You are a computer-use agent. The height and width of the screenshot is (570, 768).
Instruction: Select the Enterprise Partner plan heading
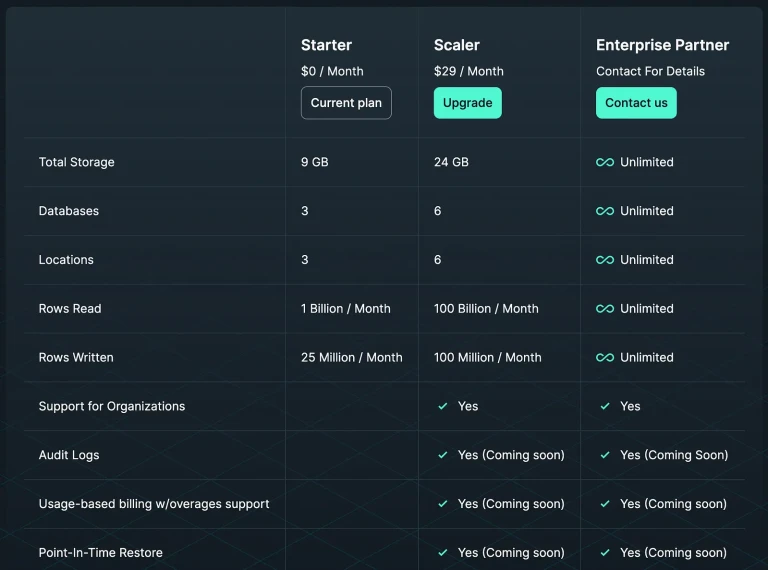pyautogui.click(x=662, y=45)
